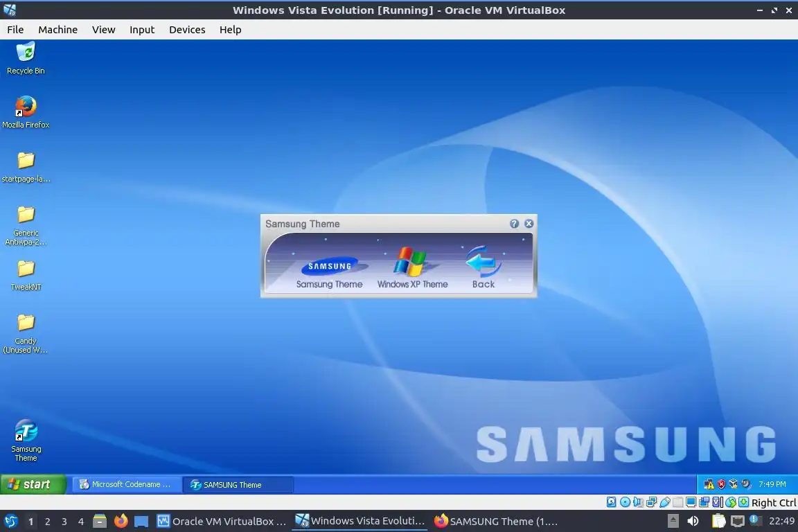
Task: Click the recording status icon
Action: (704, 502)
